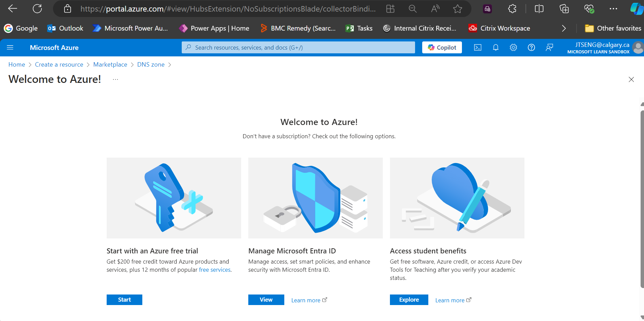The height and width of the screenshot is (321, 644).
Task: Open the Azure help menu
Action: (532, 48)
